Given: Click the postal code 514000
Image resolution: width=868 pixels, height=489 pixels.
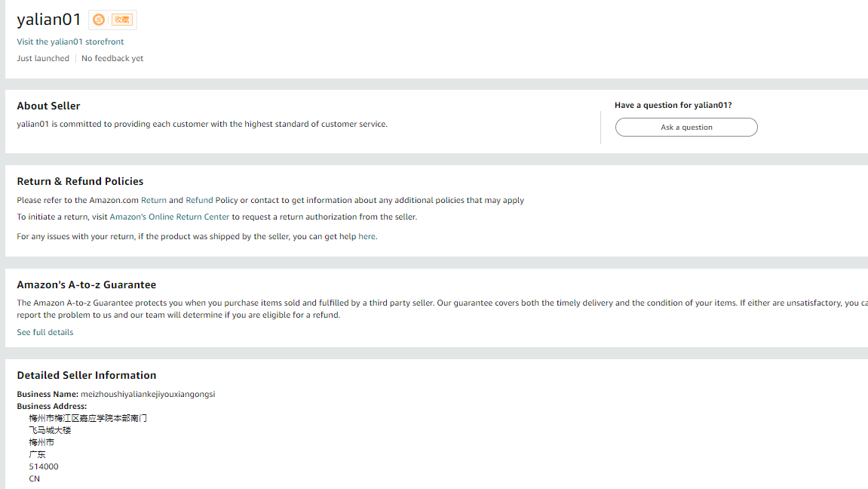Looking at the screenshot, I should (44, 466).
